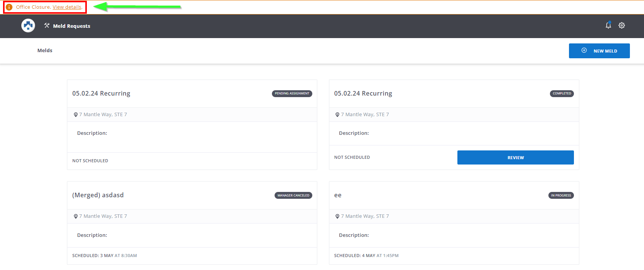Click the location pin on the ee meld

tap(337, 216)
